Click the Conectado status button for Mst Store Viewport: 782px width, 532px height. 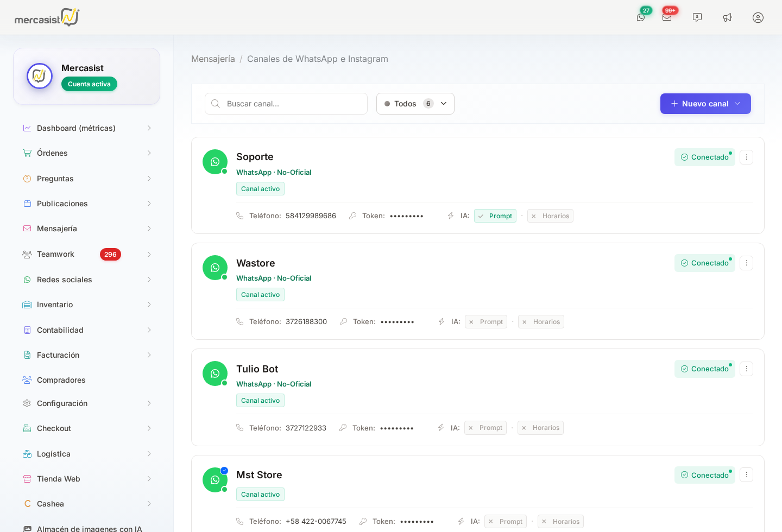(x=705, y=475)
